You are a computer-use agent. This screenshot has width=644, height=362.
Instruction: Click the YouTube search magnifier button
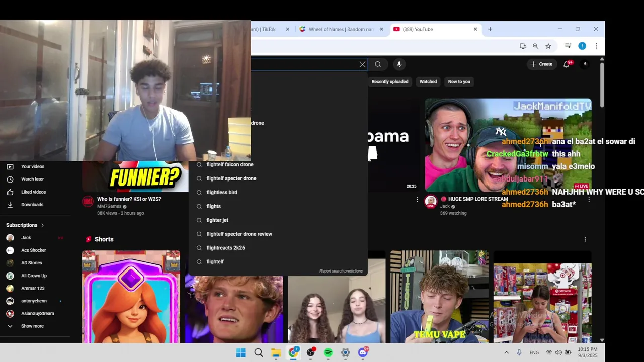[378, 64]
